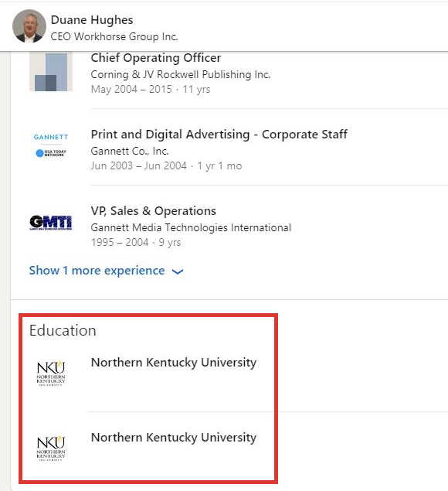Open the second Northern Kentucky University entry

(x=174, y=438)
